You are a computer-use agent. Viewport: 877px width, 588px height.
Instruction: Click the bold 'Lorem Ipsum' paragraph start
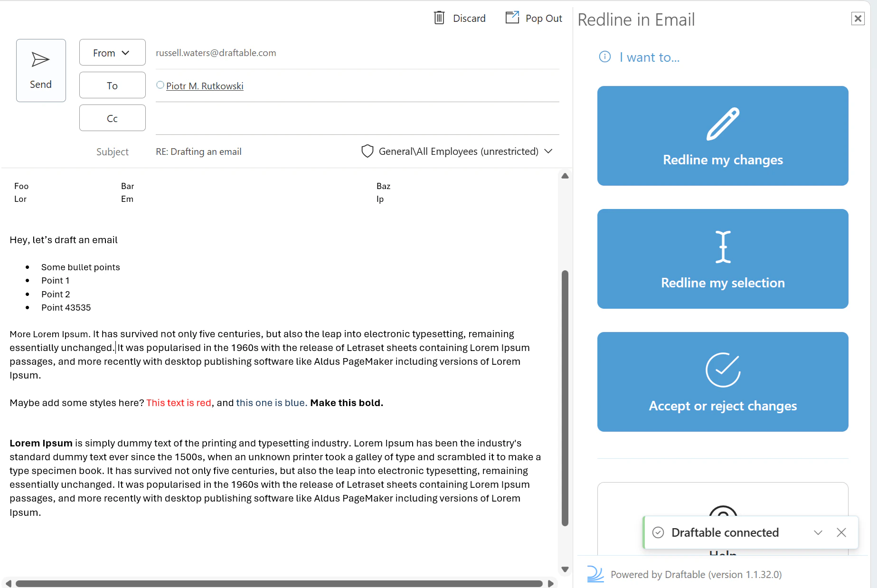pos(41,443)
